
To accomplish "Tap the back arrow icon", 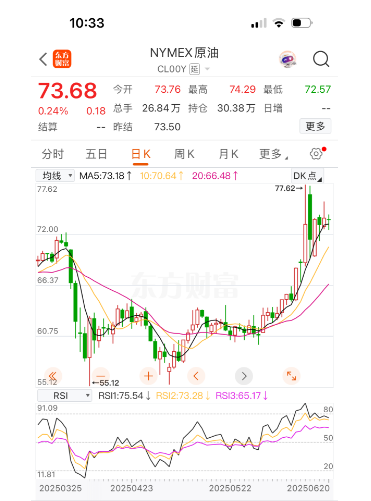I will tap(43, 59).
